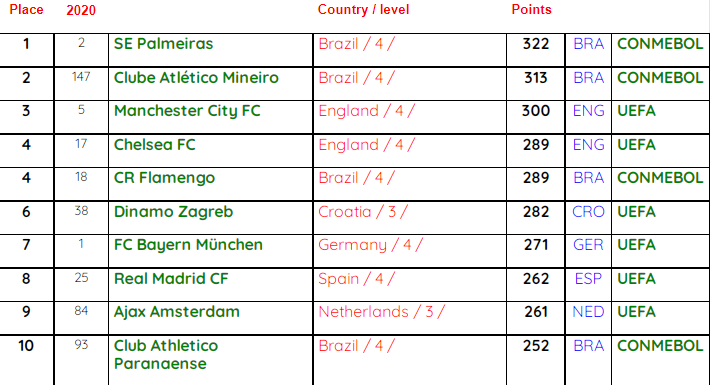Click the Country / level header
Image resolution: width=712 pixels, height=385 pixels.
coord(363,10)
